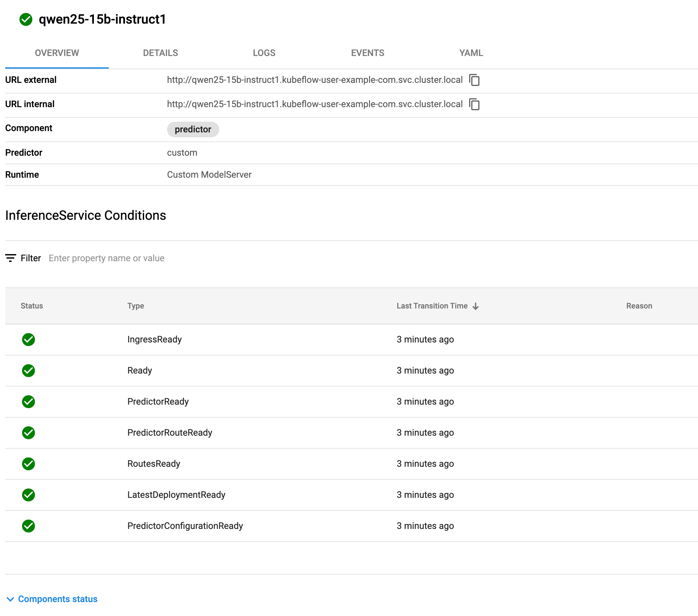Click the predictor component chip
This screenshot has width=698, height=616.
tap(193, 129)
